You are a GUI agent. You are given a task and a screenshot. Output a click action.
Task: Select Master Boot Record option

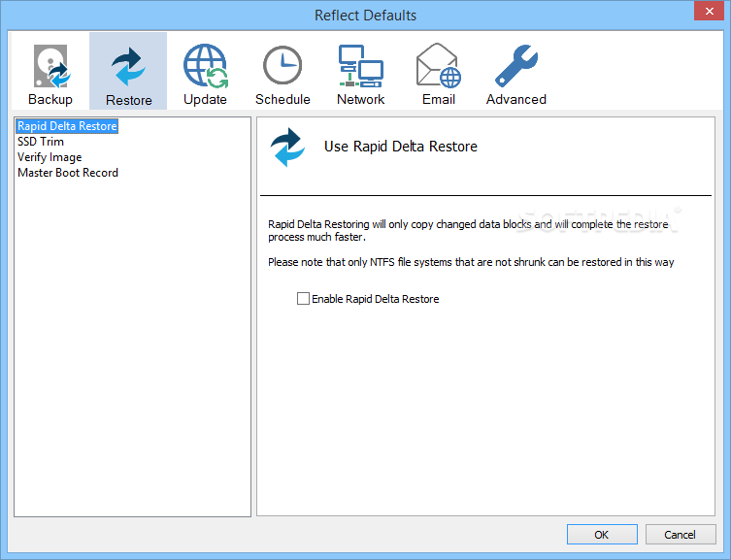[x=68, y=173]
